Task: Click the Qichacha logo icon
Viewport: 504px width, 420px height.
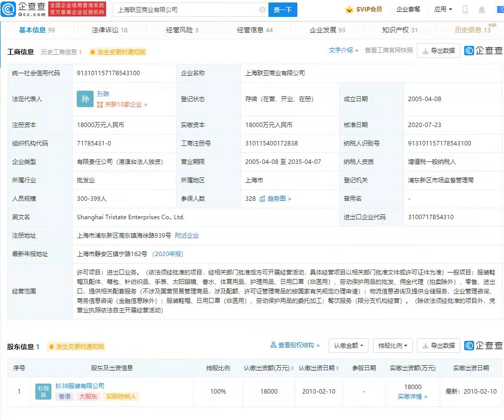Action: pos(8,9)
